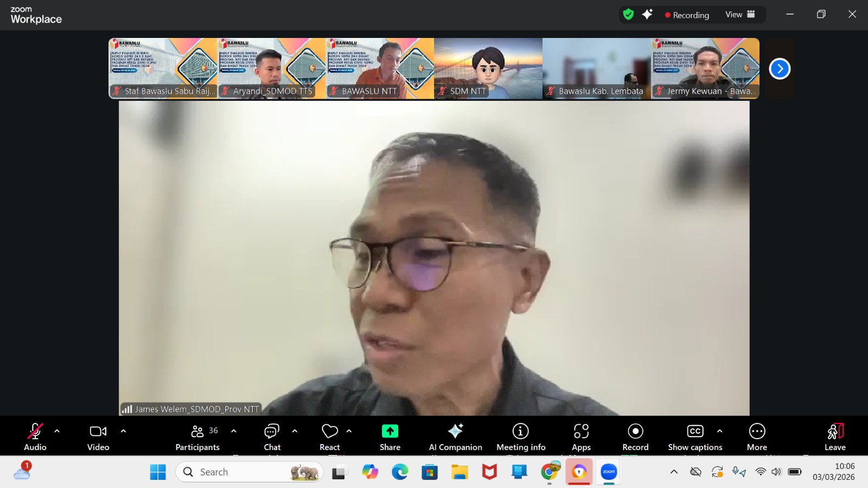The image size is (868, 488).
Task: Click the Recording indicator
Action: tap(687, 15)
